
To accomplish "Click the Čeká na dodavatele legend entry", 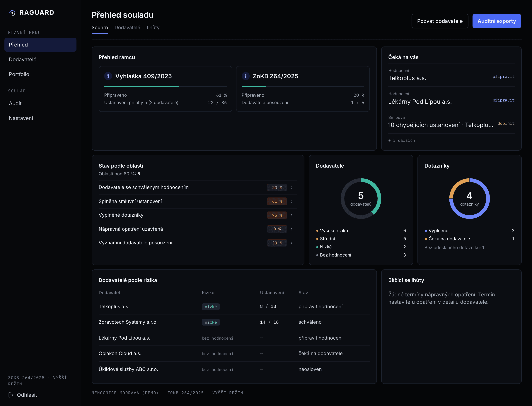I will (x=469, y=239).
